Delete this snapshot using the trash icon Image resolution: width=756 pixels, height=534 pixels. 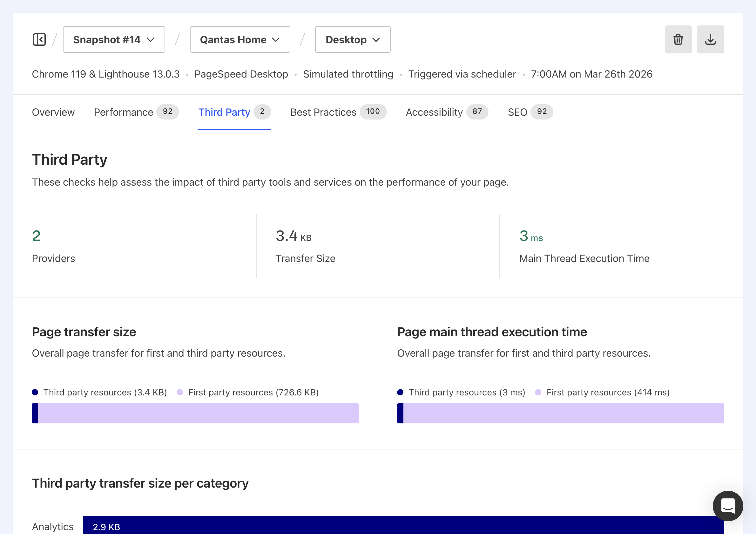[x=678, y=39]
